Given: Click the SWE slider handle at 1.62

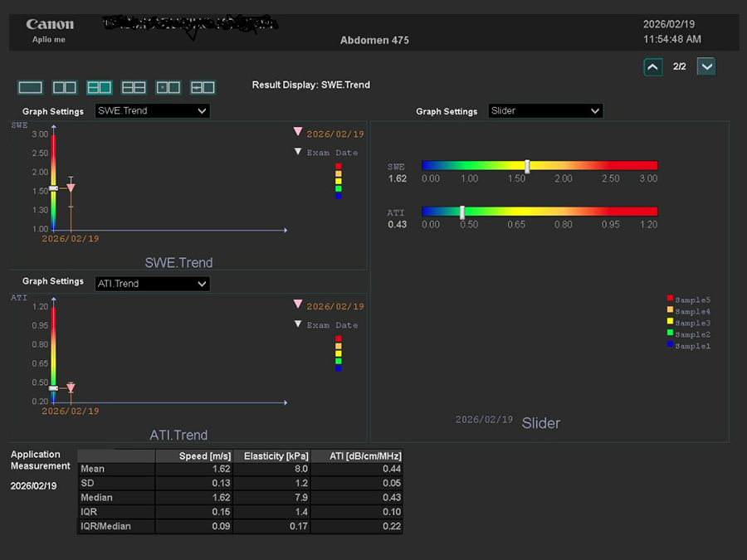Looking at the screenshot, I should pyautogui.click(x=527, y=166).
